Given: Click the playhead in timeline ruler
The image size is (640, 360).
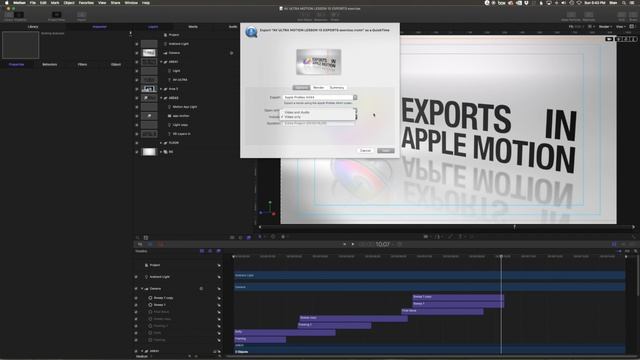Looking at the screenshot, I should [x=501, y=256].
